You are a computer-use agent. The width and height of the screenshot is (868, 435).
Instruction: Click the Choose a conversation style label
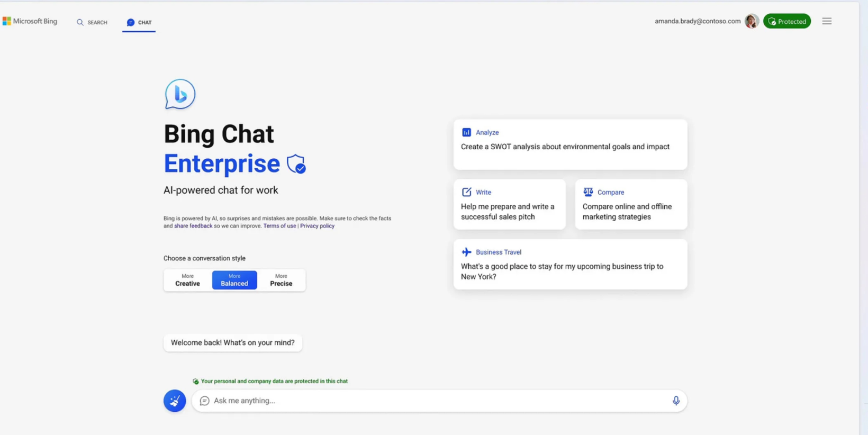coord(204,258)
